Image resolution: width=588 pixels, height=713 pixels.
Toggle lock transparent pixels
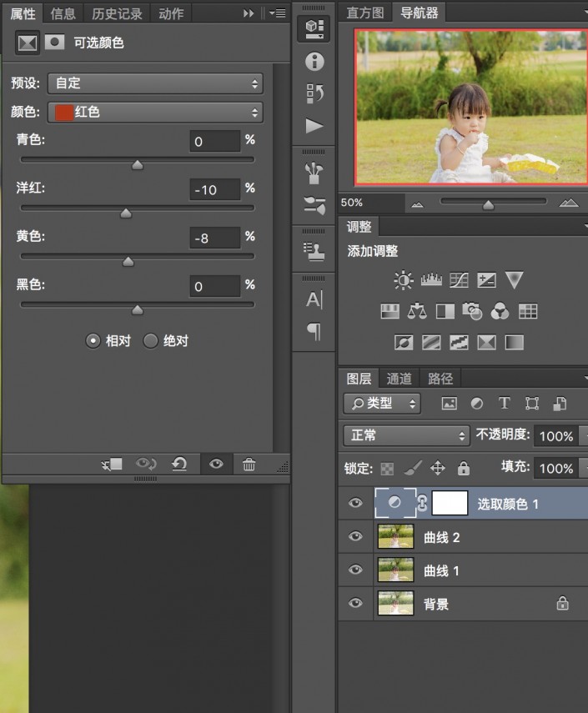387,469
